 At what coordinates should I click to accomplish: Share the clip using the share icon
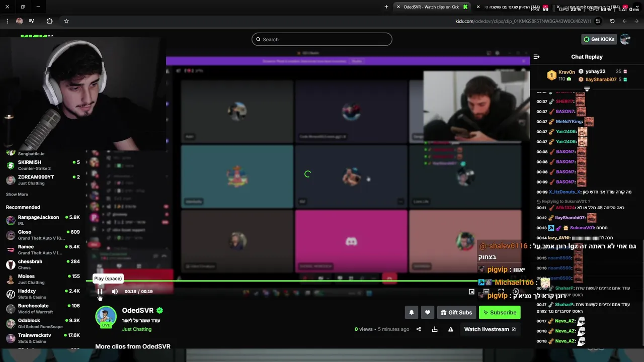tap(419, 329)
